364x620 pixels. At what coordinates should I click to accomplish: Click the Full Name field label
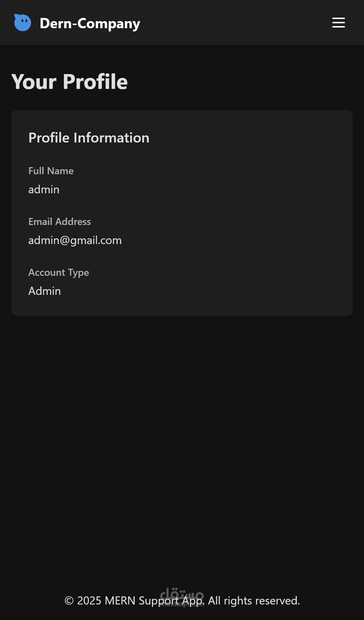point(51,171)
